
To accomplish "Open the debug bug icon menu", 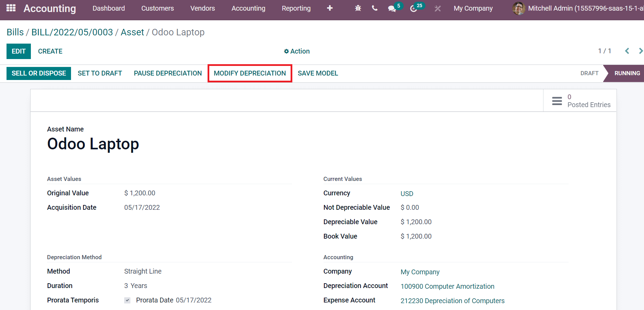I will point(358,8).
